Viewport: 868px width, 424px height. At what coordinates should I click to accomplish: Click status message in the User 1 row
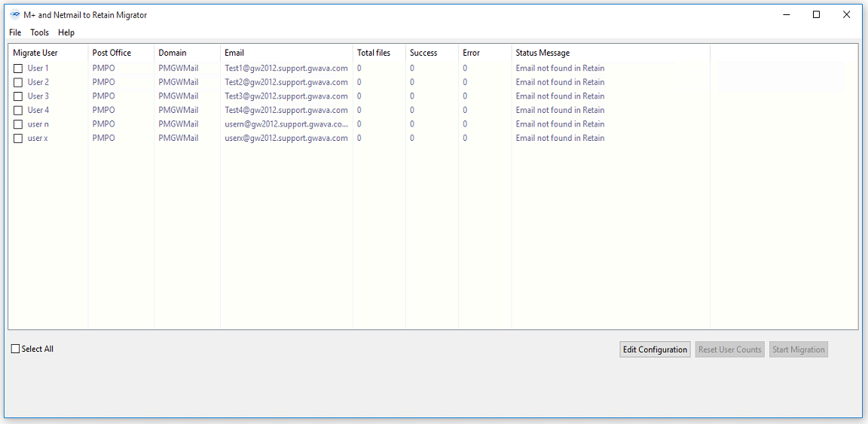pyautogui.click(x=561, y=68)
